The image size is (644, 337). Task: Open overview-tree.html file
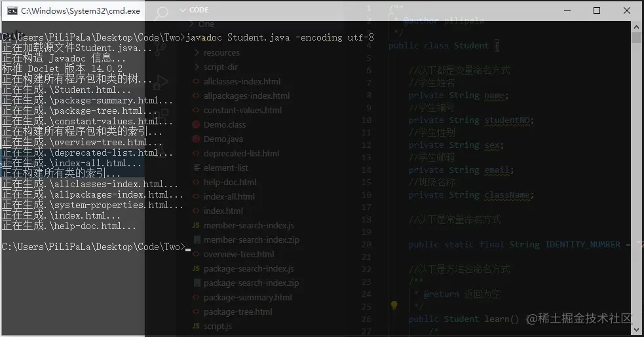[x=234, y=254]
